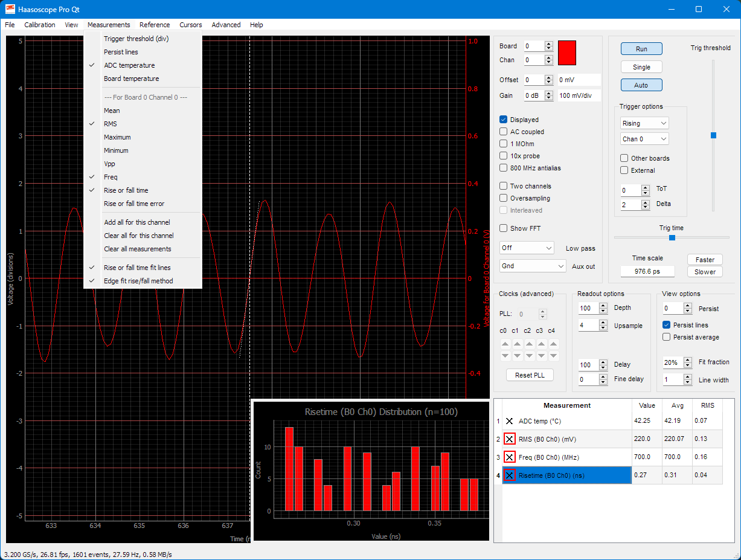Choose Clear all measurements menu entry
The width and height of the screenshot is (741, 560).
(x=137, y=249)
